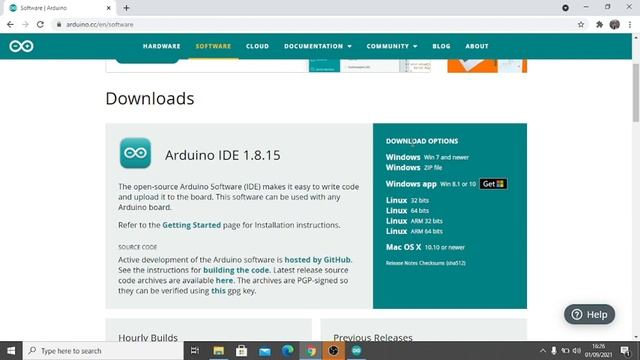
Task: Open the Blog nav item
Action: point(441,46)
